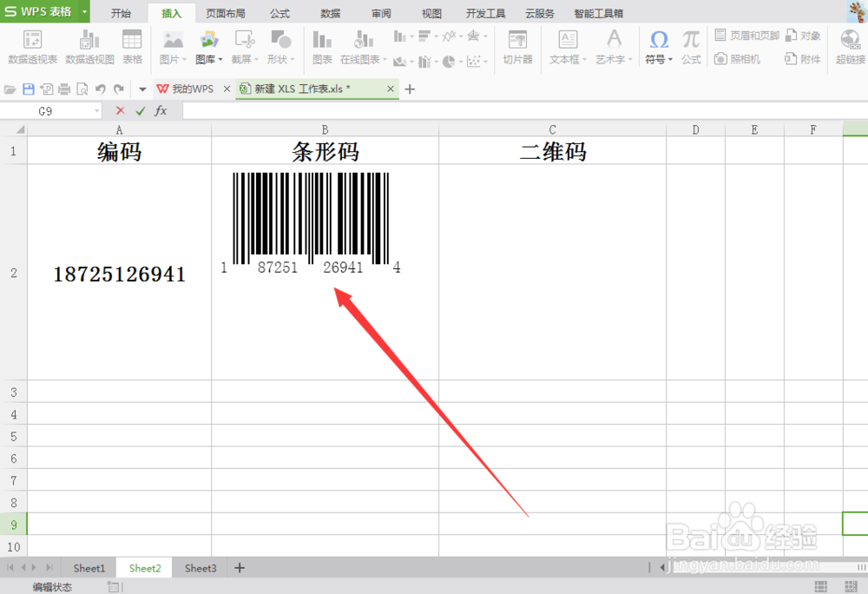This screenshot has height=594, width=868.
Task: Insert a 文本框 text box
Action: pos(568,47)
